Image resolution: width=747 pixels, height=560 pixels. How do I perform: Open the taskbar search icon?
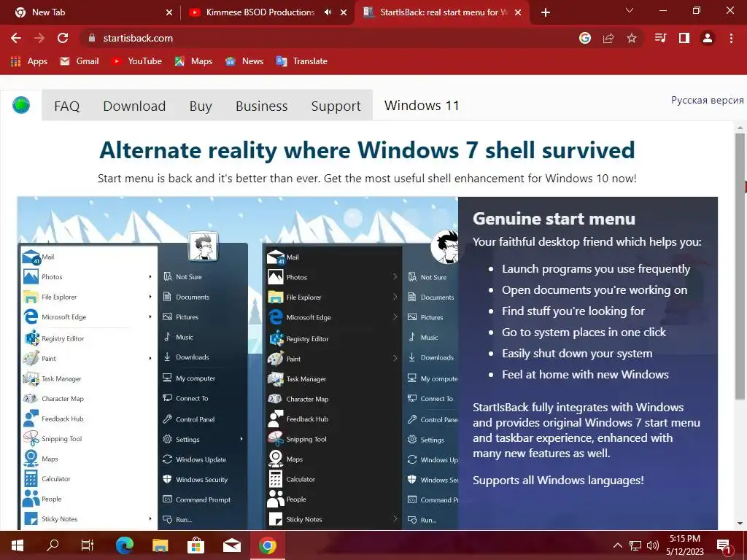click(53, 545)
